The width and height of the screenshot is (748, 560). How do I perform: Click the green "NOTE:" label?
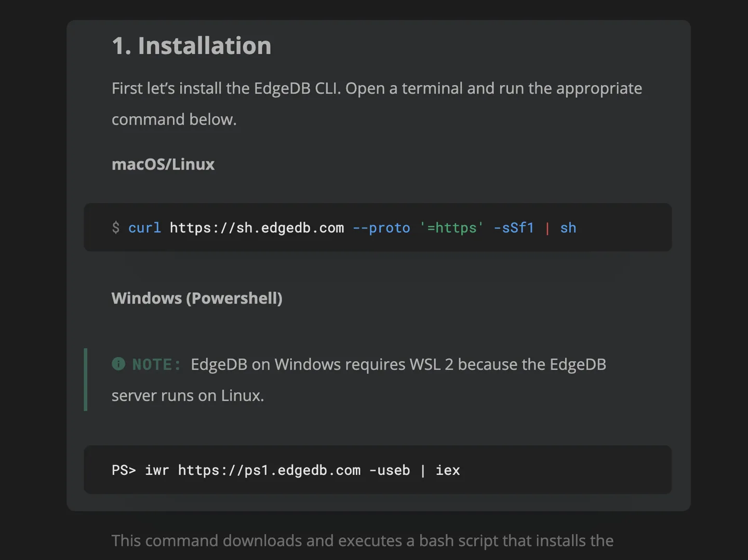click(x=156, y=364)
